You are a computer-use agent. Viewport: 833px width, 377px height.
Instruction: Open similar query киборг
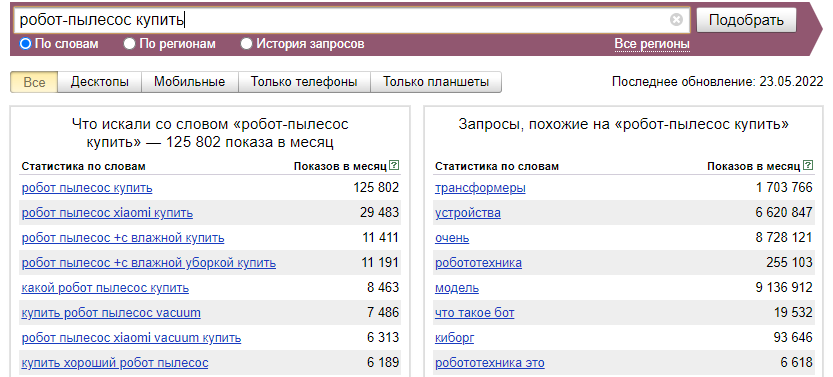pos(454,338)
